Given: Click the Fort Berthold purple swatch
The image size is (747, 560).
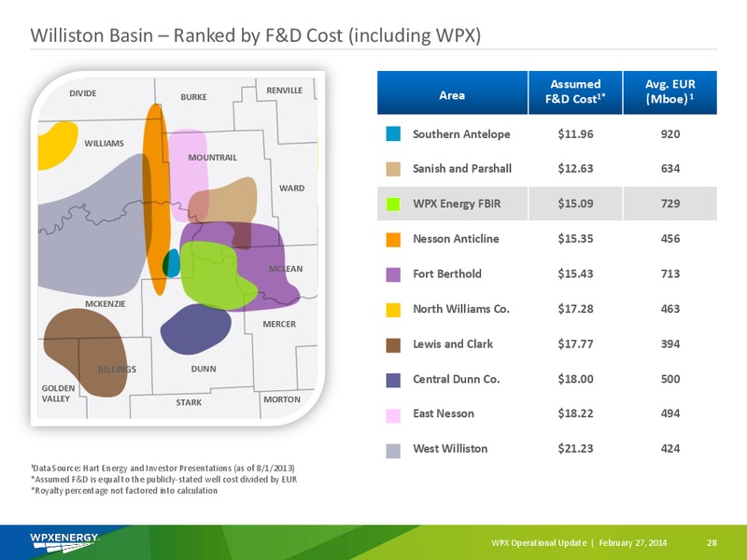Looking at the screenshot, I should pos(393,274).
